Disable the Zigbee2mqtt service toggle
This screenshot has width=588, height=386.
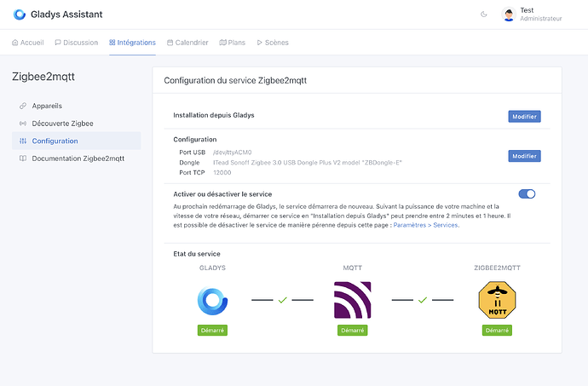pos(527,193)
